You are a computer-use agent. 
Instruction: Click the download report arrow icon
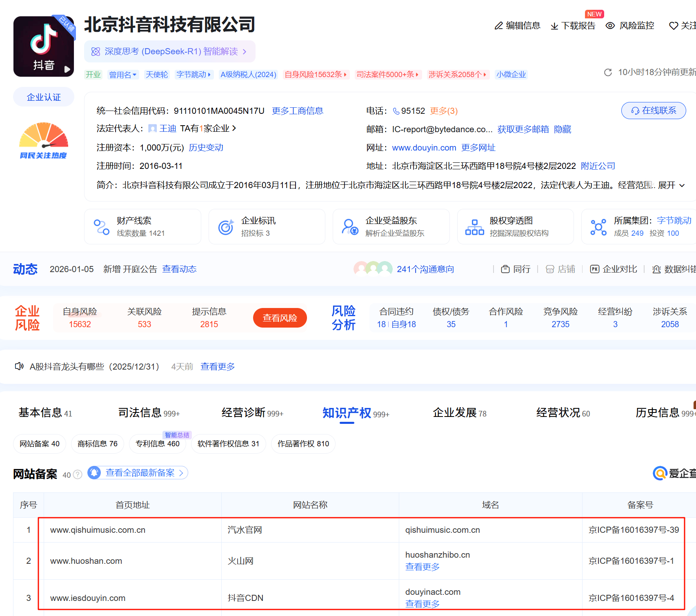point(554,26)
